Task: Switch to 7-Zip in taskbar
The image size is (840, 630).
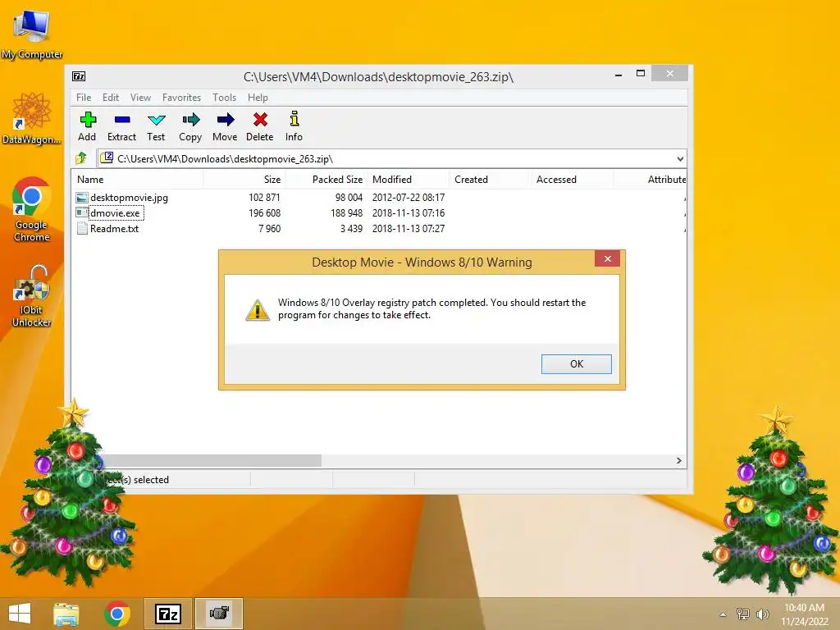Action: coord(168,614)
